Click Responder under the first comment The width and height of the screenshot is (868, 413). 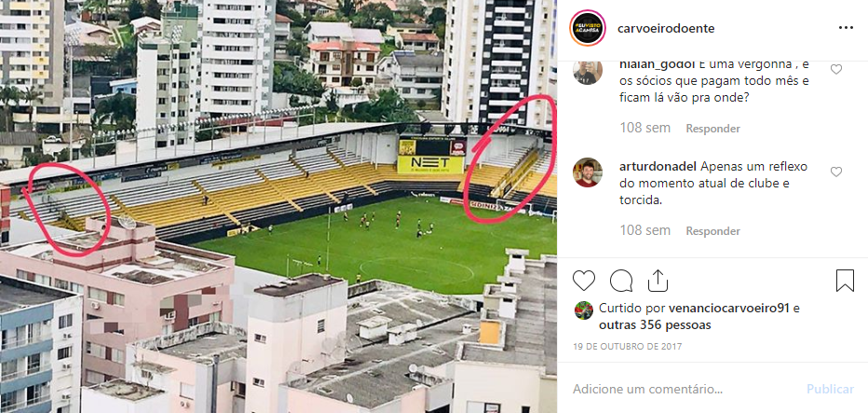pos(713,129)
